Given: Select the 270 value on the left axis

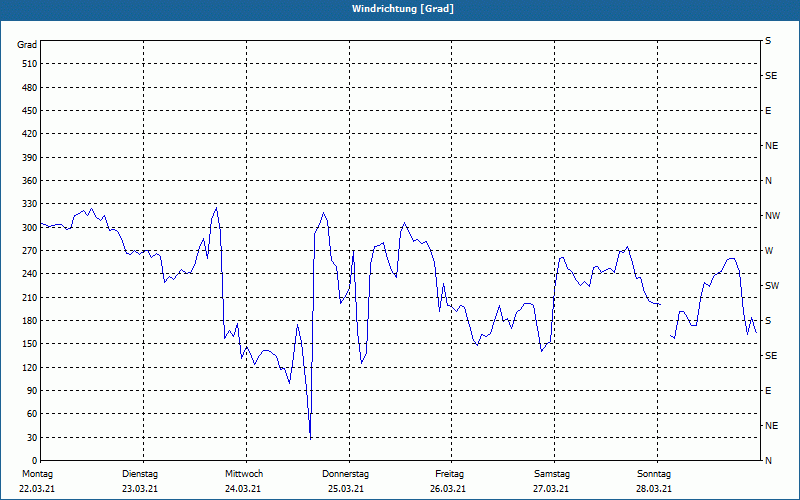Looking at the screenshot, I should 30,251.
